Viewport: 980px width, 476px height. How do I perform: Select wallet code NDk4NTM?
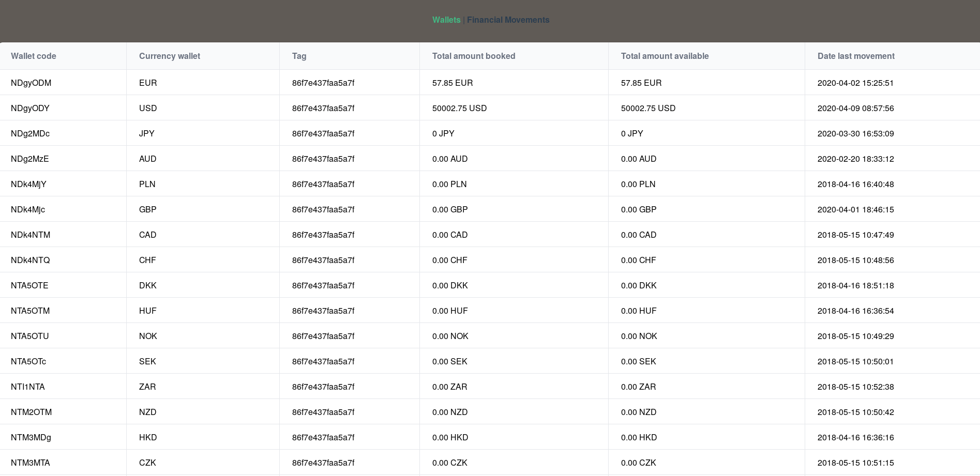(x=31, y=235)
